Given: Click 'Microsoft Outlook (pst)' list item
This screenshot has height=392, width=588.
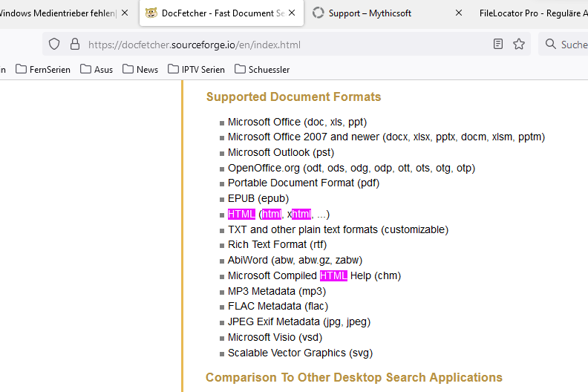Looking at the screenshot, I should click(x=281, y=153).
